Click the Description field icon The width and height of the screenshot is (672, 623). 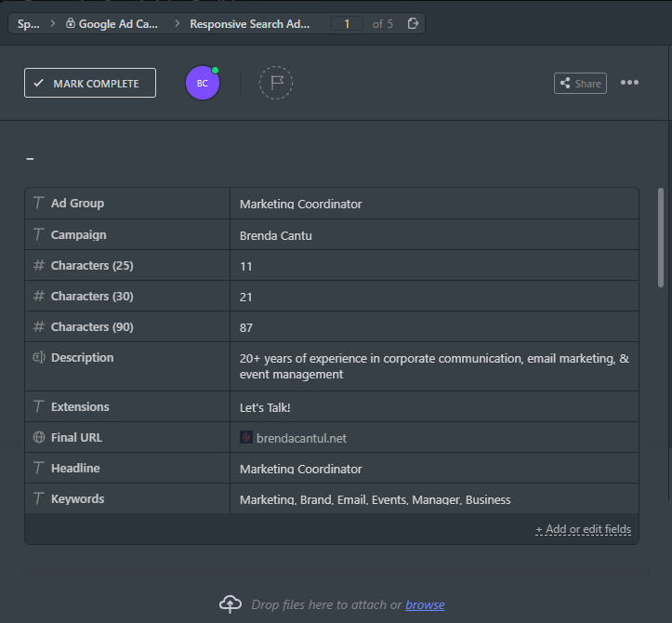pos(39,357)
